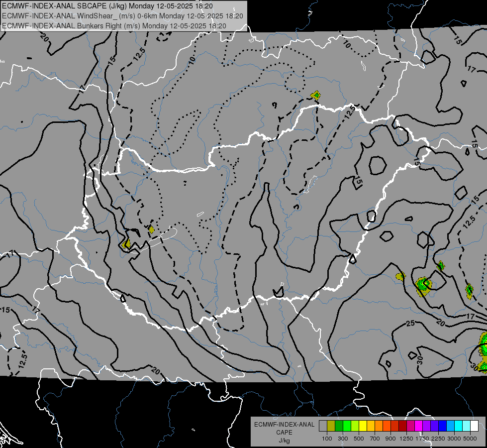Click the 300 legend tick value
The image size is (487, 448).
coord(343,439)
